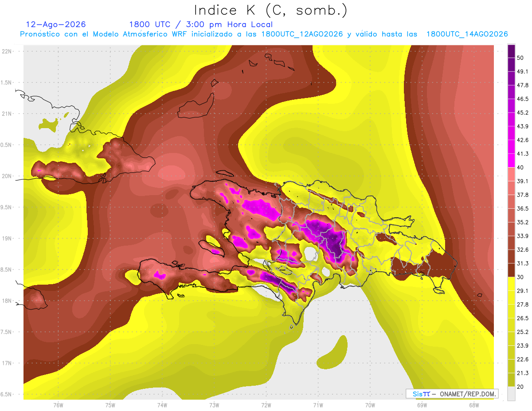This screenshot has width=532, height=411.
Task: Click the colorbar label '23.9'
Action: (x=523, y=345)
